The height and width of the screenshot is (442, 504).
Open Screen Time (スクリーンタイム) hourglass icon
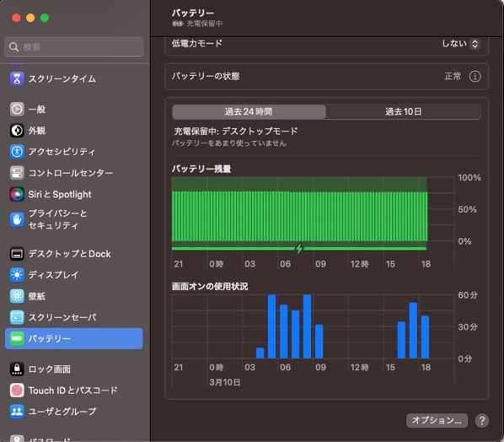17,78
